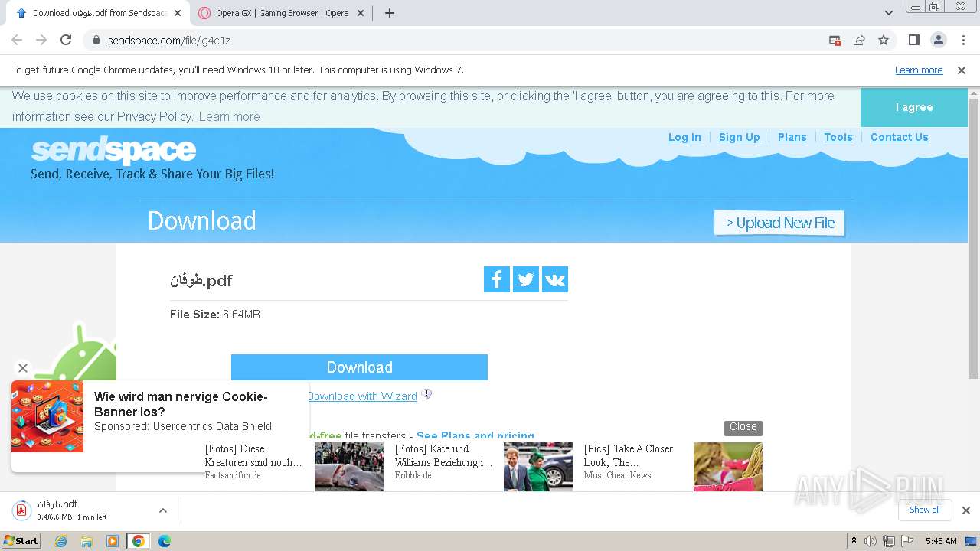Launch Internet Explorer from taskbar
This screenshot has width=980, height=551.
(x=61, y=541)
